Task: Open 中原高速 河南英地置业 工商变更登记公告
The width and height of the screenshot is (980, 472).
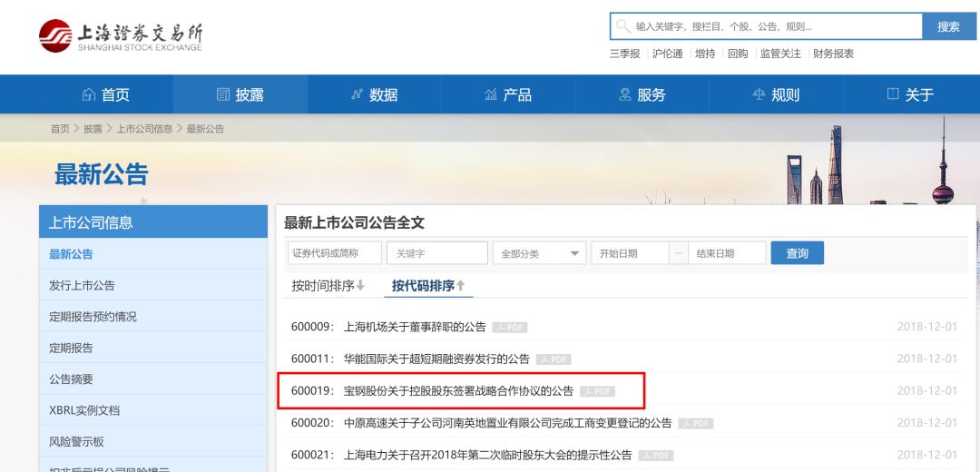Action: click(507, 423)
